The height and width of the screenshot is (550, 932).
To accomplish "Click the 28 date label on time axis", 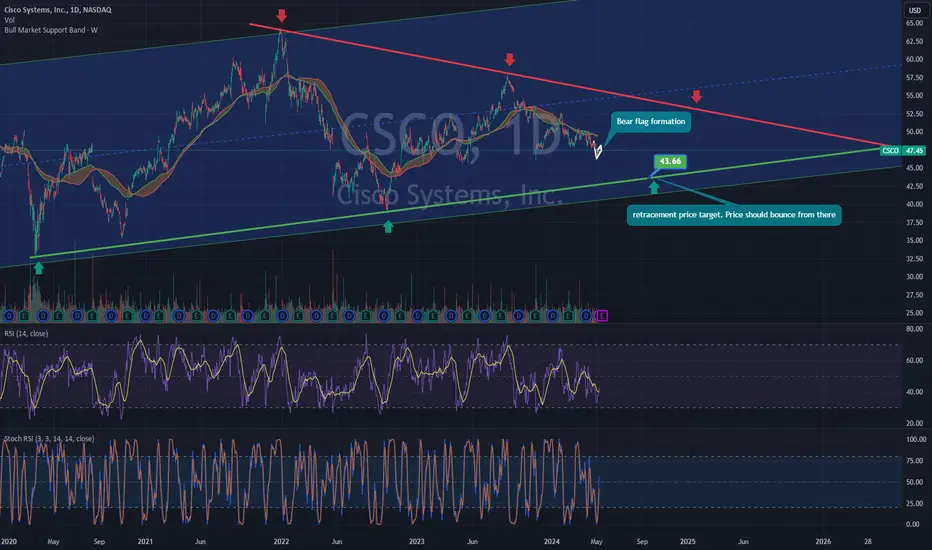I will (868, 542).
